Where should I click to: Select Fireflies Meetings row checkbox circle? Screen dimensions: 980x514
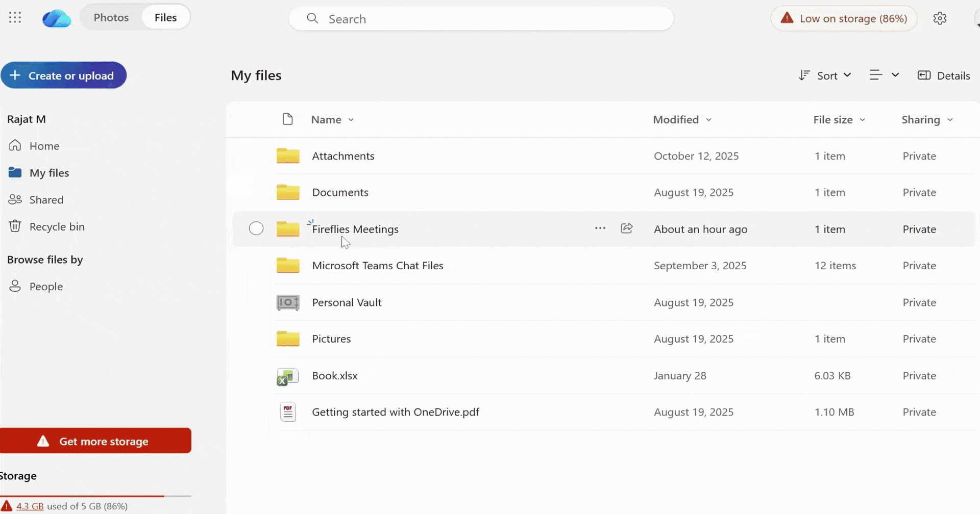click(256, 228)
